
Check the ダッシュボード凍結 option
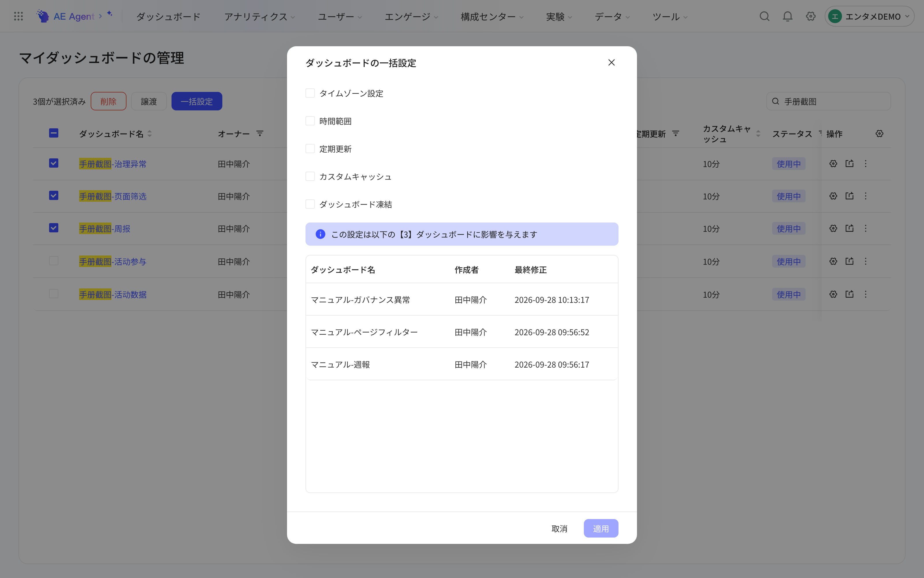pyautogui.click(x=310, y=204)
